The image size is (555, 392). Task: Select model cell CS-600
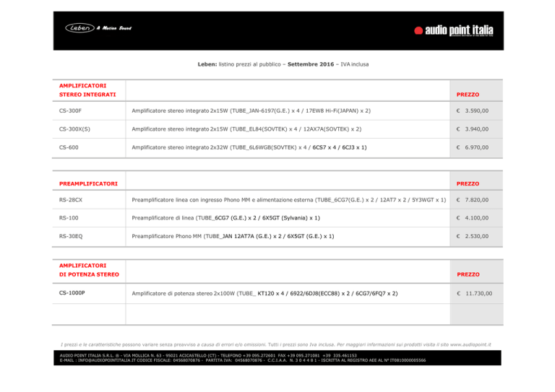point(69,147)
